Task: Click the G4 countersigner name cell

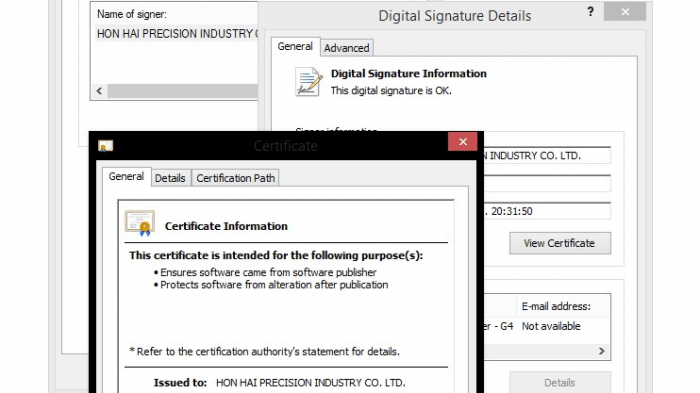Action: pos(499,326)
